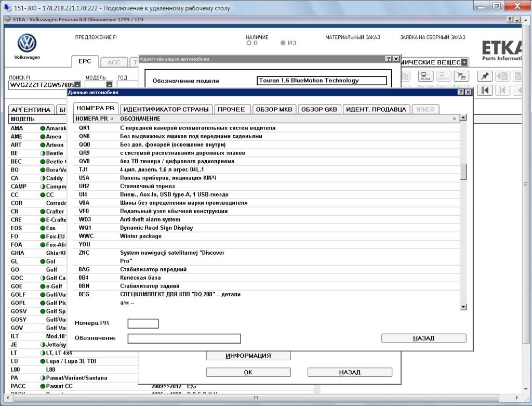Click the sort arrow in НОМЕРА PR column header
The height and width of the screenshot is (406, 532).
[x=112, y=119]
